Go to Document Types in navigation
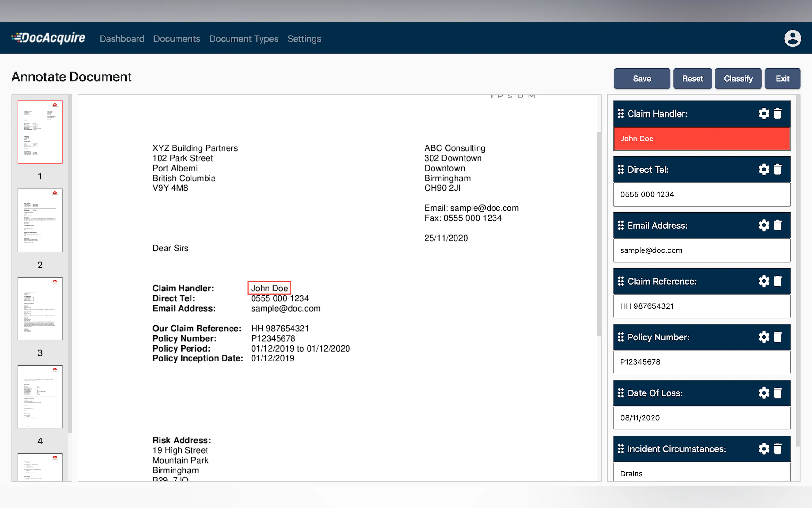The width and height of the screenshot is (812, 508). coord(244,39)
